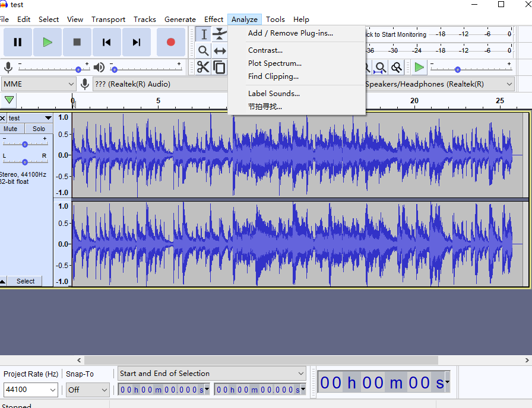Open the Tracks menu
Screen dimensions: 532x408
pyautogui.click(x=144, y=20)
